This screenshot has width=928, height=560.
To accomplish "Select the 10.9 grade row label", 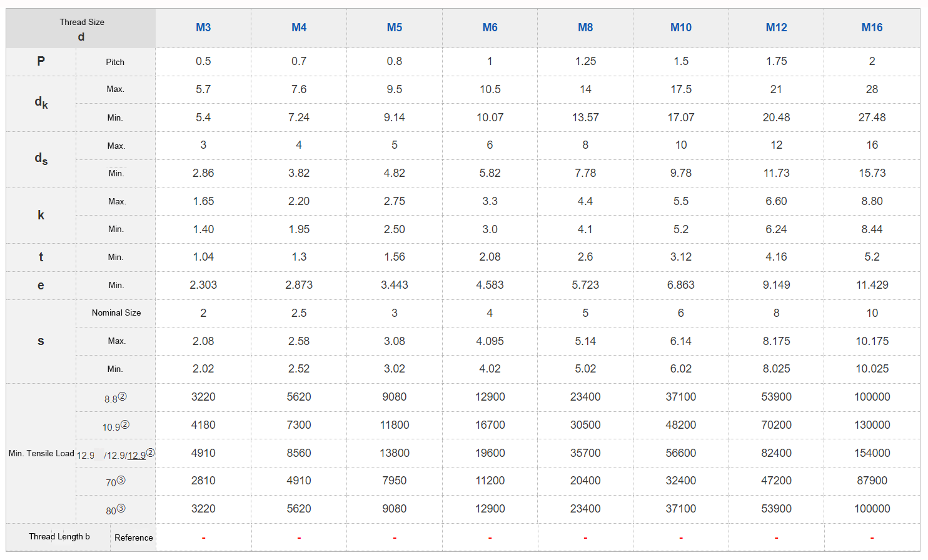I will (x=116, y=426).
